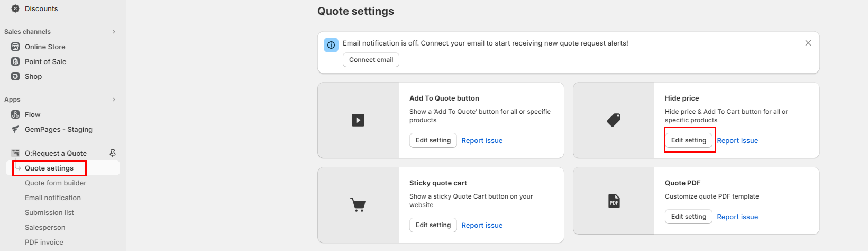
Task: Expand the Sales channels chevron
Action: [x=114, y=32]
